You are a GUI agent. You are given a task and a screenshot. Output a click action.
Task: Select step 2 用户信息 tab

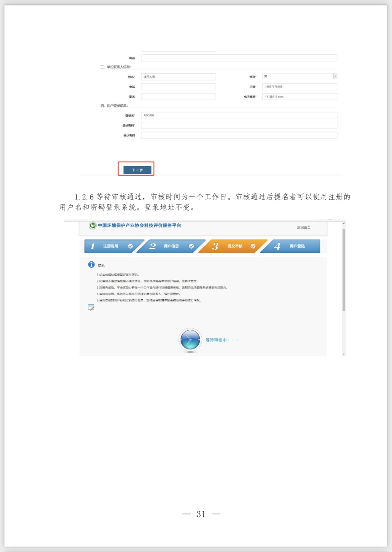[171, 246]
